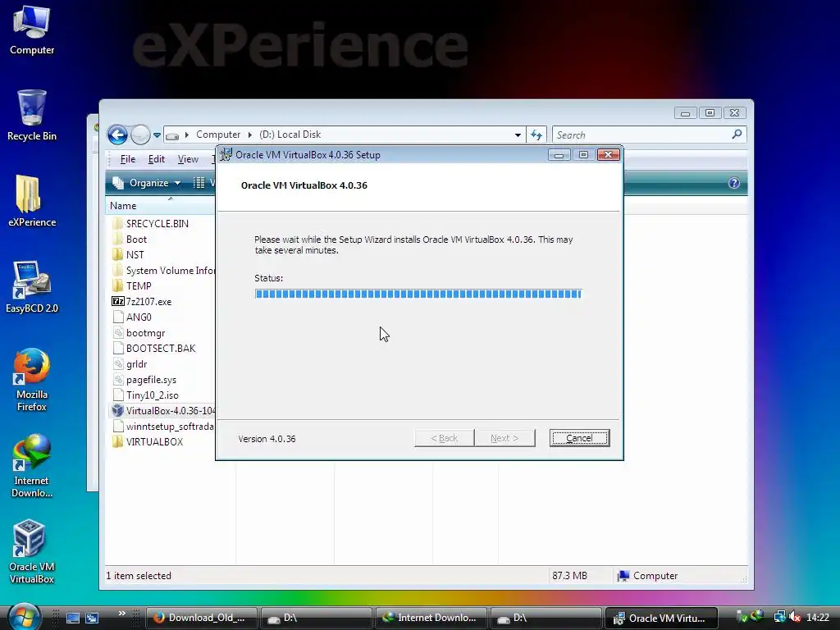
Task: Click the Explorer Forward navigation arrow
Action: [x=140, y=135]
